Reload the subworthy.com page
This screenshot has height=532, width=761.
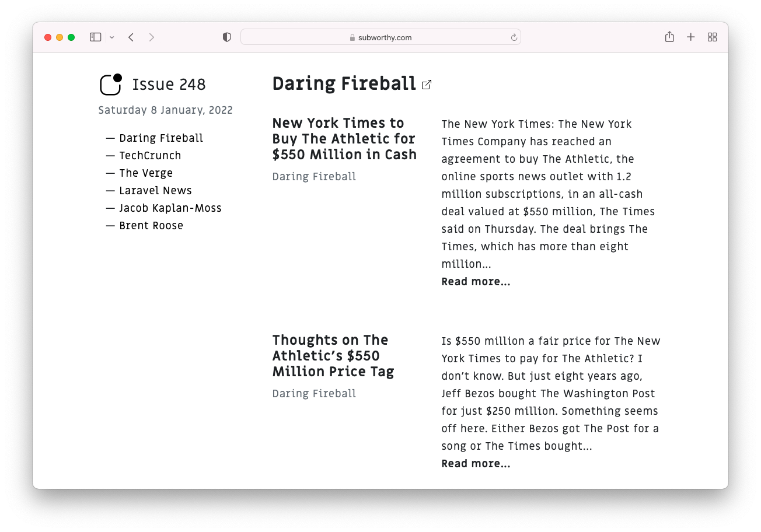click(x=514, y=37)
